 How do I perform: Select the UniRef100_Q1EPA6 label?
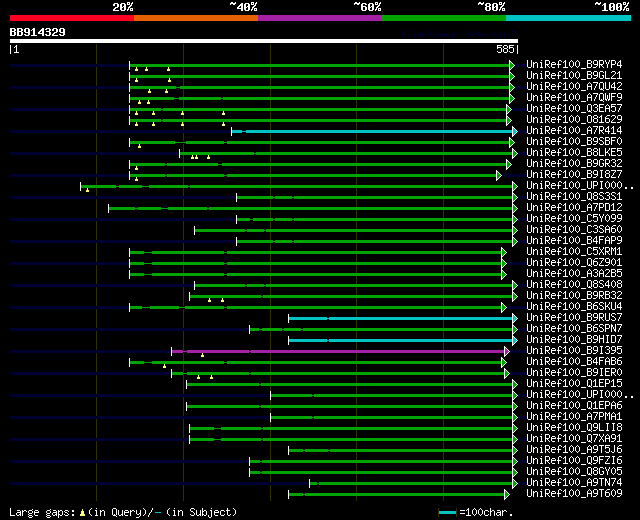(x=574, y=406)
